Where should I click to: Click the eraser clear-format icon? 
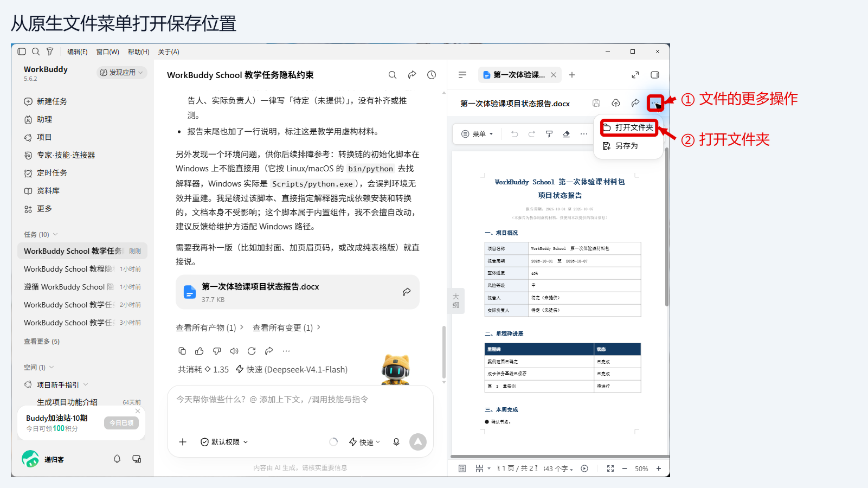[567, 134]
